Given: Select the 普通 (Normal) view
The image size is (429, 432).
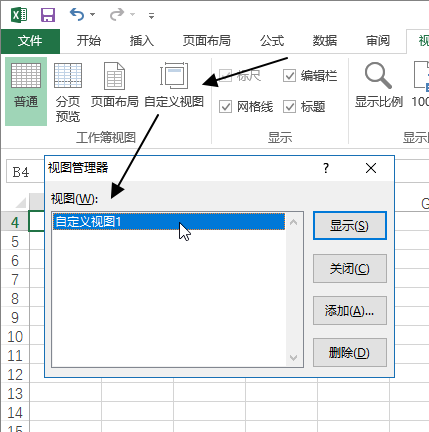Looking at the screenshot, I should click(x=26, y=91).
